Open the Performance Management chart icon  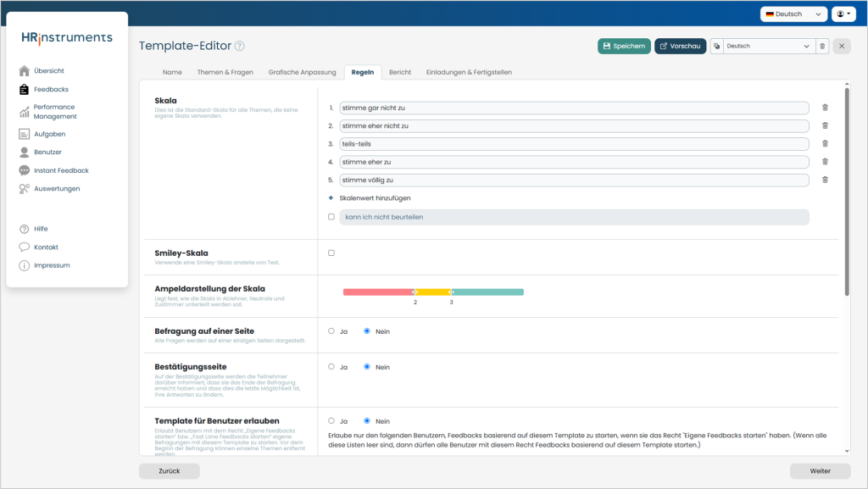(x=24, y=112)
